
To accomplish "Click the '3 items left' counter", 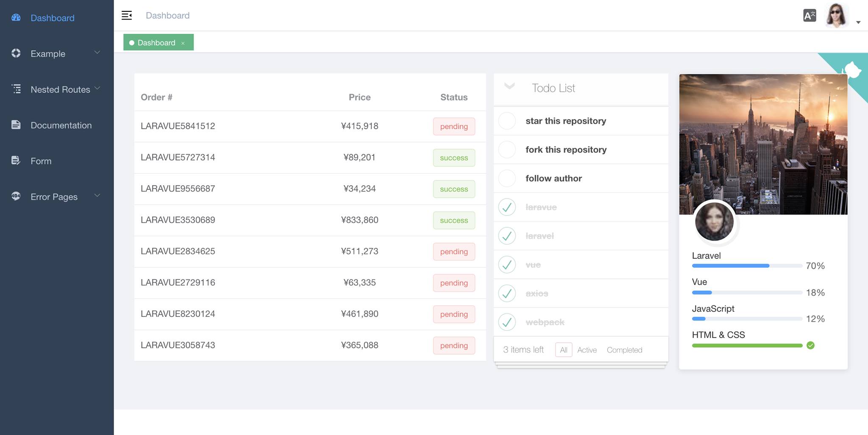I will click(x=523, y=349).
